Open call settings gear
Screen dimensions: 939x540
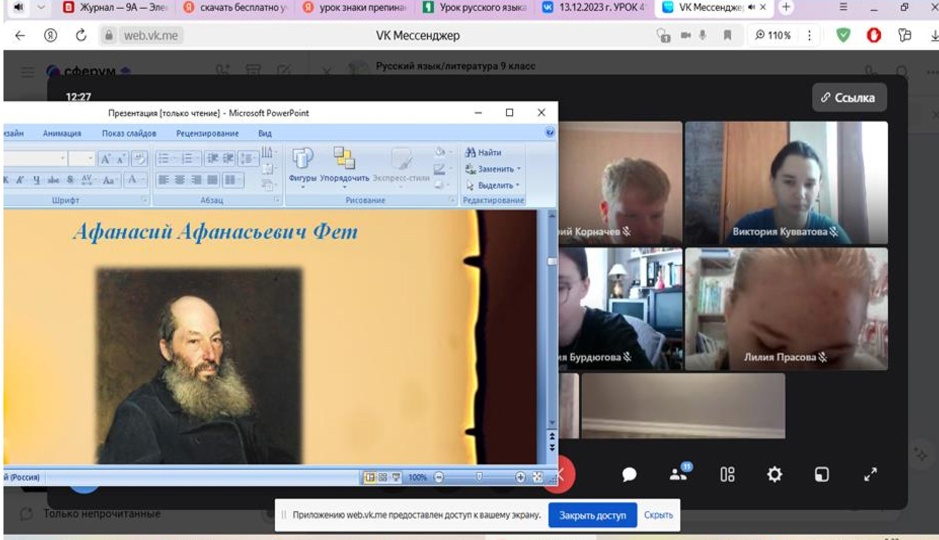(x=774, y=475)
